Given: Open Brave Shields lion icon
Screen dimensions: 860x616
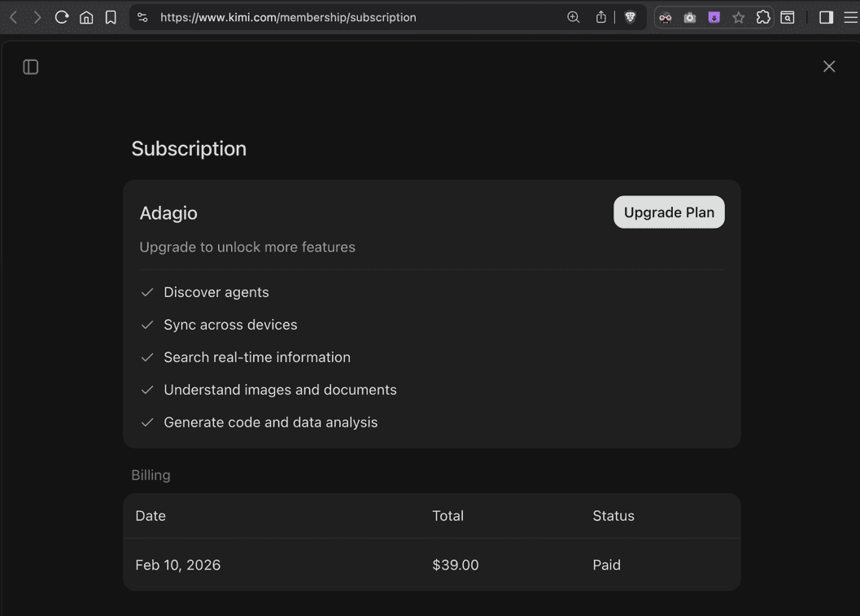Looking at the screenshot, I should 630,17.
